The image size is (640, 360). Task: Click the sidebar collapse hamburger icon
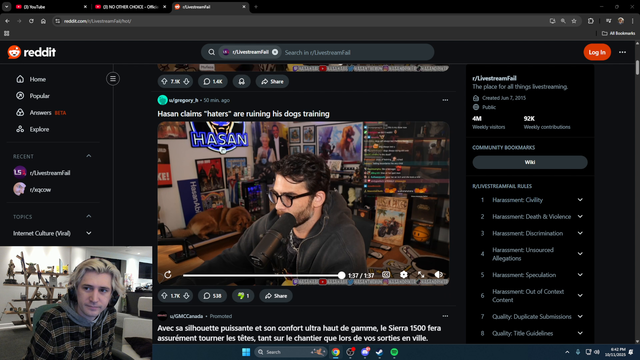(113, 78)
